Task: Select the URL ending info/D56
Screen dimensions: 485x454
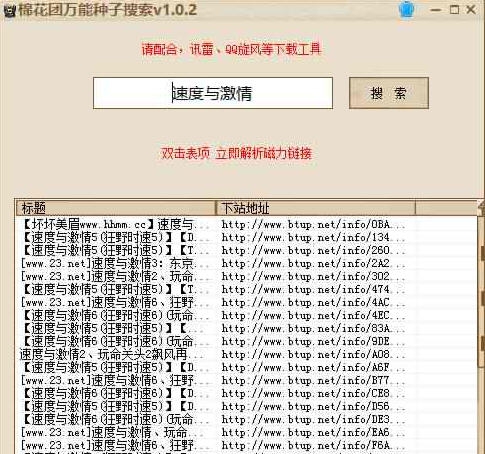Action: coord(313,406)
